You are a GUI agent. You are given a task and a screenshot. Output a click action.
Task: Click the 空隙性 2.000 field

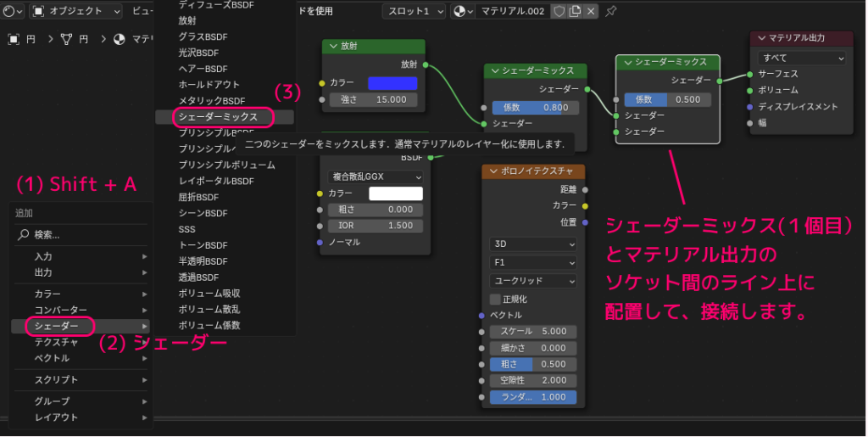[x=532, y=380]
